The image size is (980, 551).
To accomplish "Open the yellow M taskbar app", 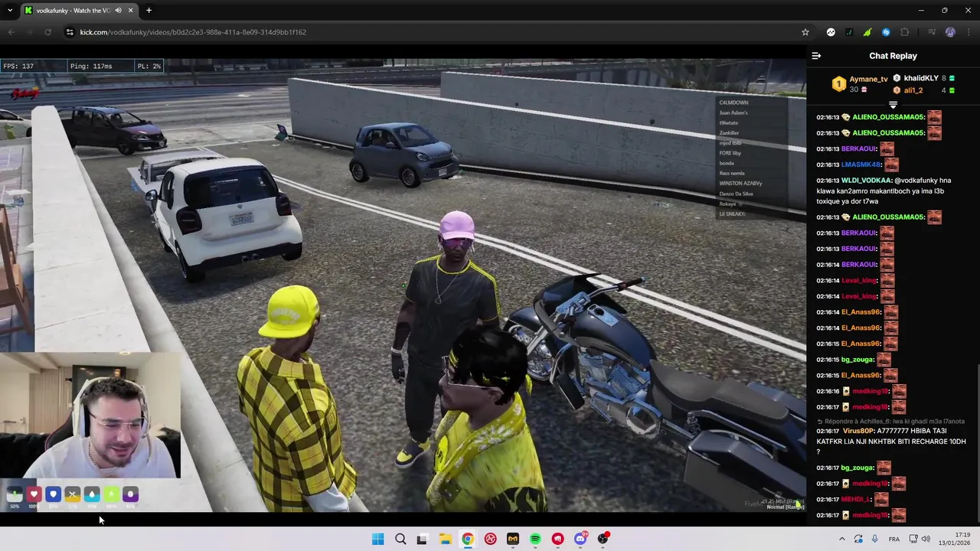I will 512,540.
